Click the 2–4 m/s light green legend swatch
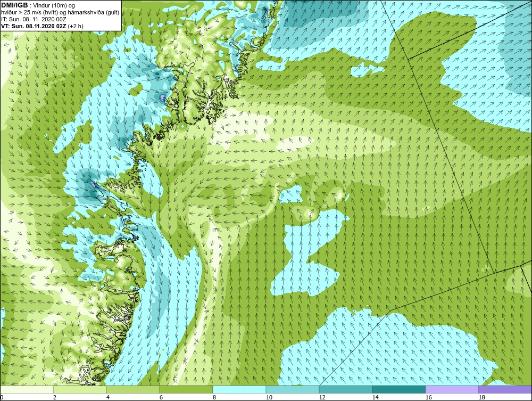Image resolution: width=532 pixels, height=401 pixels. pyautogui.click(x=80, y=389)
